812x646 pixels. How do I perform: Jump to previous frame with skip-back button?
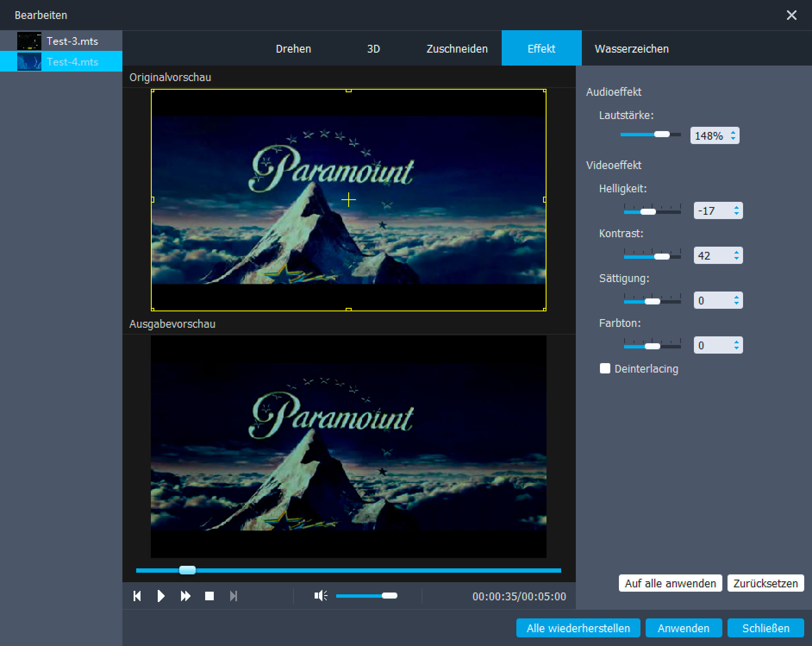click(137, 596)
